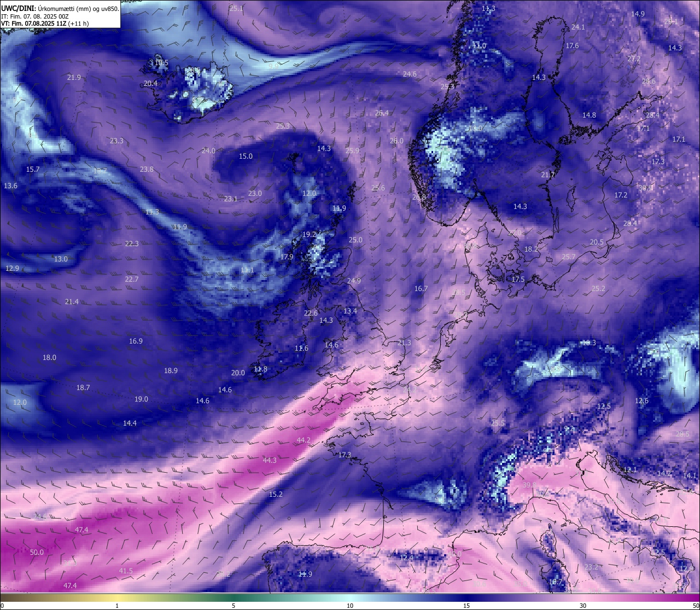This screenshot has height=610, width=700.
Task: Click the 13.0 value label
Action: (x=61, y=259)
